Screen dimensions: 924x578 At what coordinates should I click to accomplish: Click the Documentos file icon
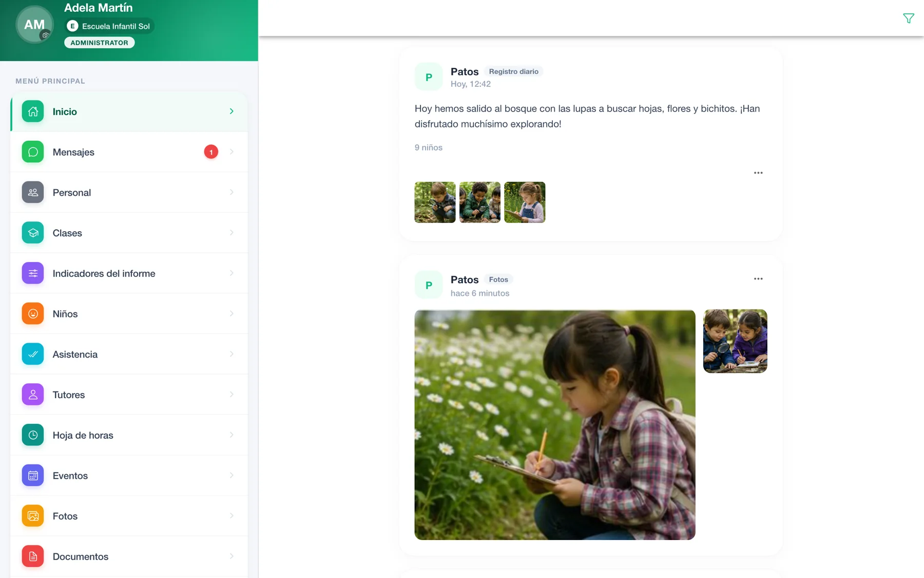[33, 556]
